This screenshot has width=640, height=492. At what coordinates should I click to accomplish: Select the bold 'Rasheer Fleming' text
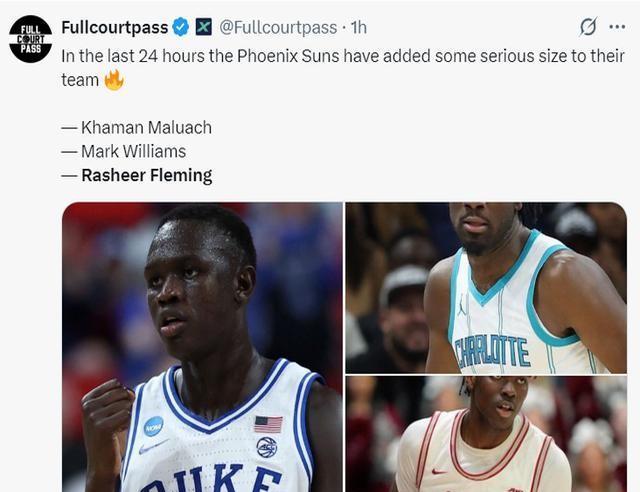tap(147, 175)
